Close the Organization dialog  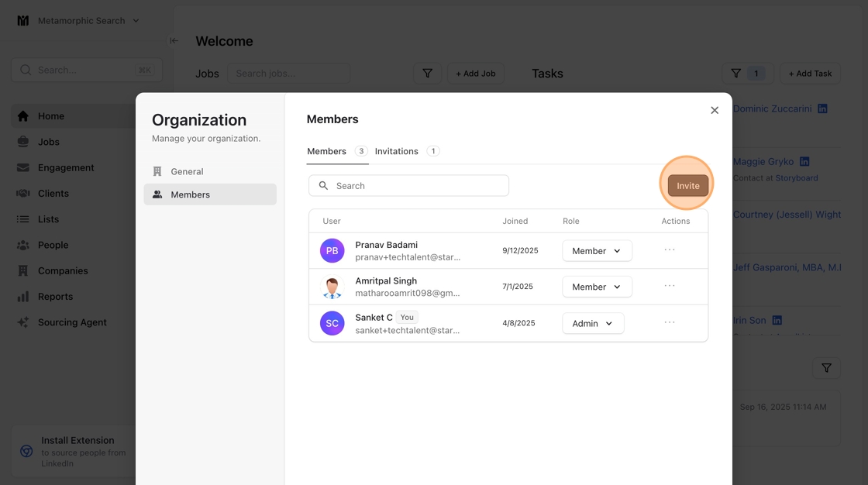click(715, 110)
